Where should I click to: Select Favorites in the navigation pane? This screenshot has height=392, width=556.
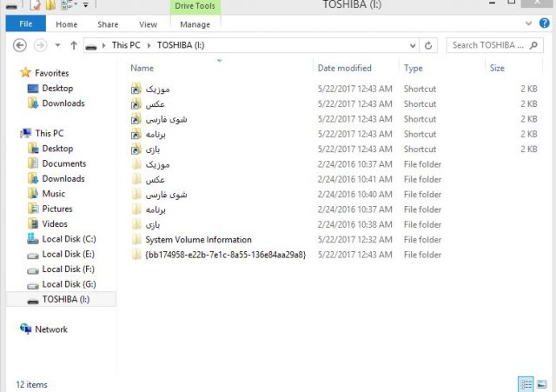point(51,73)
